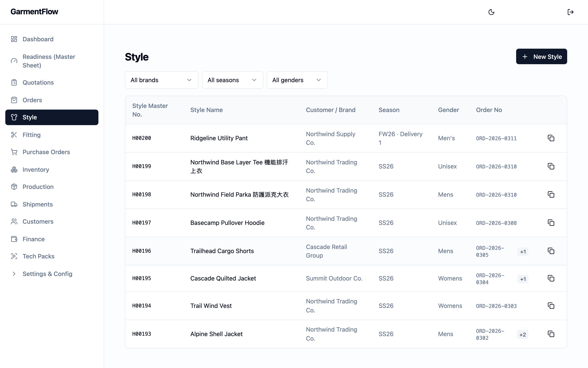
Task: Duplicate style H00200 using the copy icon
Action: pyautogui.click(x=551, y=138)
